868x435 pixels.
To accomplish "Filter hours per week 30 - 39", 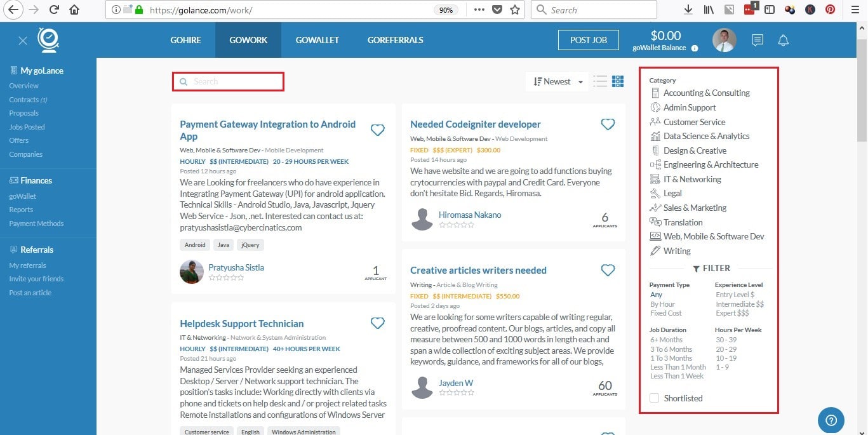I will pos(726,340).
